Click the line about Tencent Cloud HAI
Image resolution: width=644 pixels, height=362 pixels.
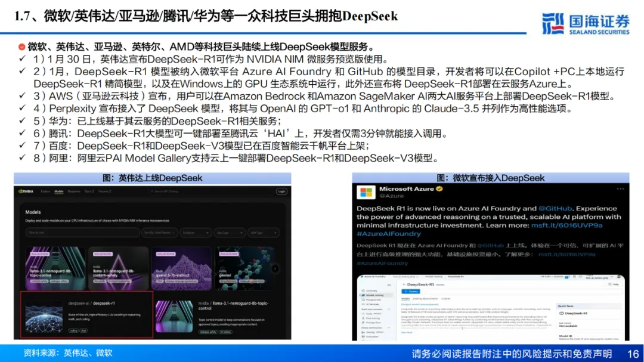point(241,134)
